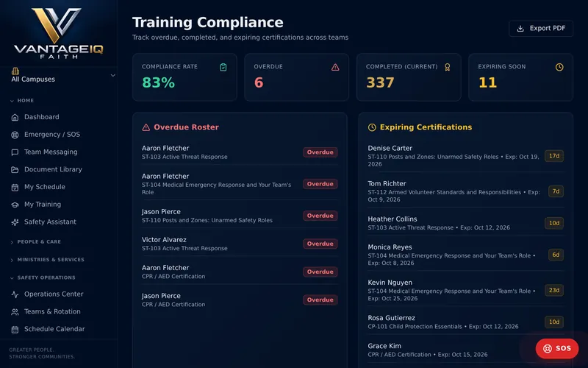Click Overdue badge for Aaron Fletcher CPR / AED
The width and height of the screenshot is (588, 368).
[320, 272]
